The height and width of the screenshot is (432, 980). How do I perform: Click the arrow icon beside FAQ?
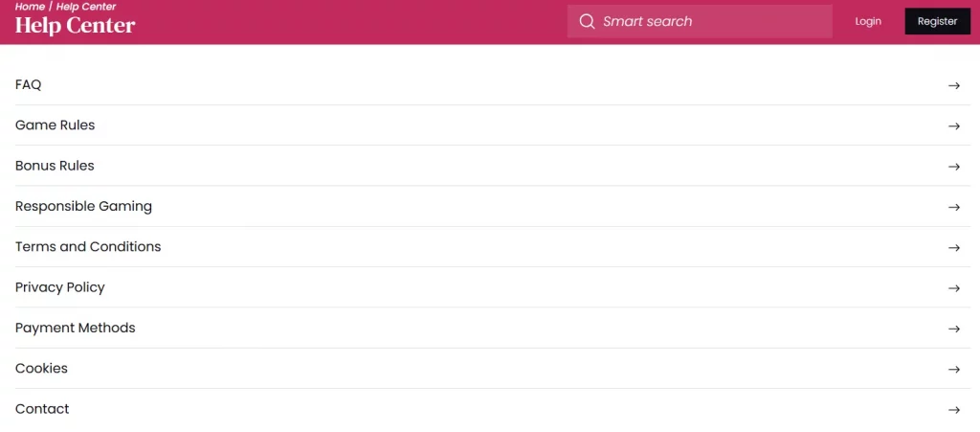(954, 85)
